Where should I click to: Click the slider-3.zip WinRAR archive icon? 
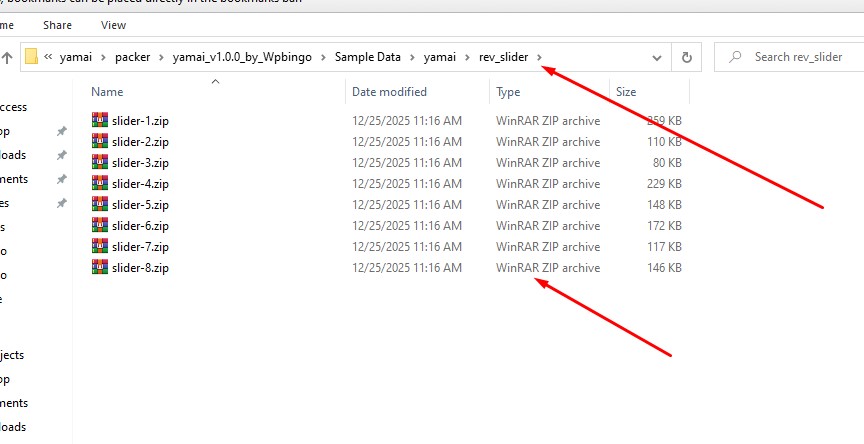[x=100, y=162]
